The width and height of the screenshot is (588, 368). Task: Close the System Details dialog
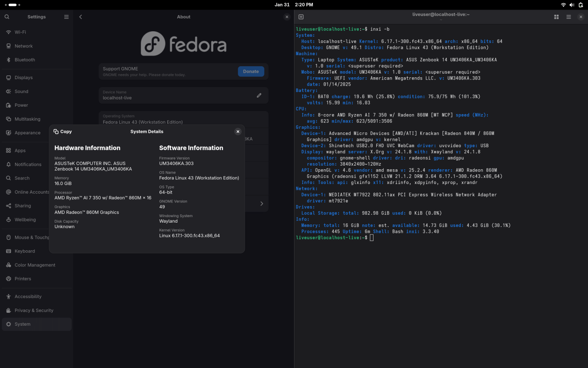237,132
